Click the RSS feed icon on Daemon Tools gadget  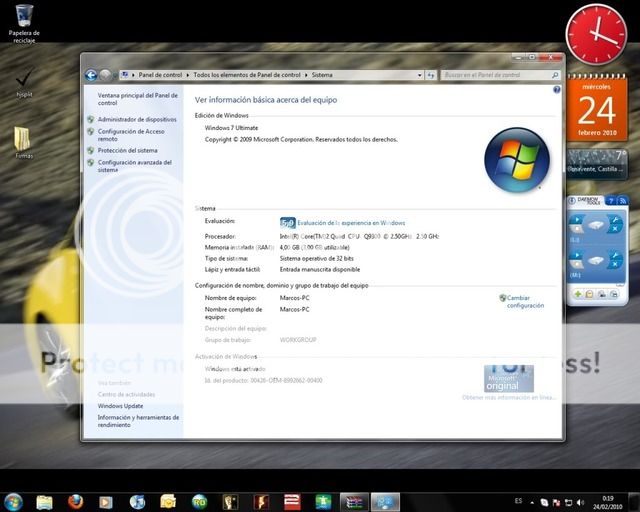[623, 200]
